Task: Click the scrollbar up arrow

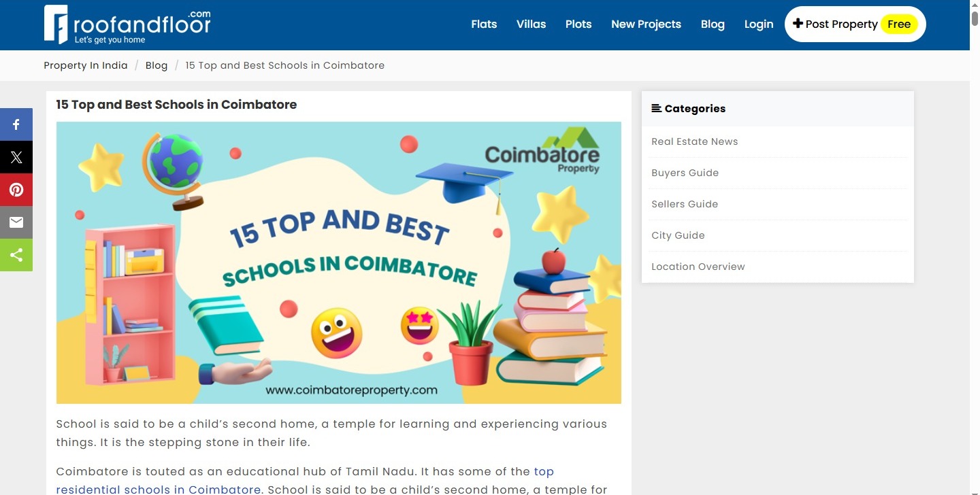Action: point(975,4)
